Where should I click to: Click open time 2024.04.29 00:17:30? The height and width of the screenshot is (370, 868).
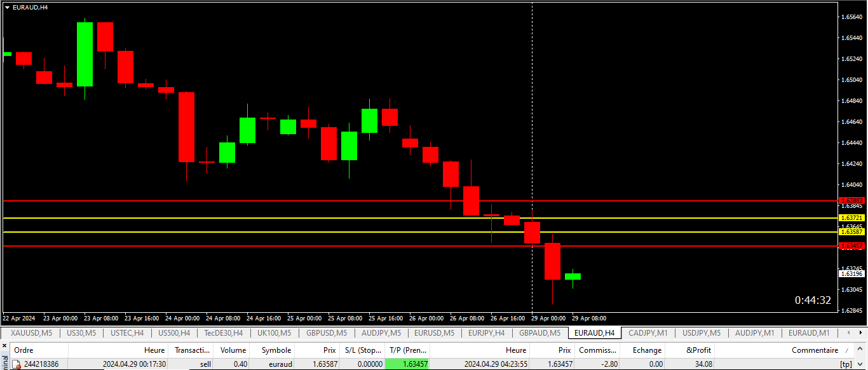[x=135, y=364]
